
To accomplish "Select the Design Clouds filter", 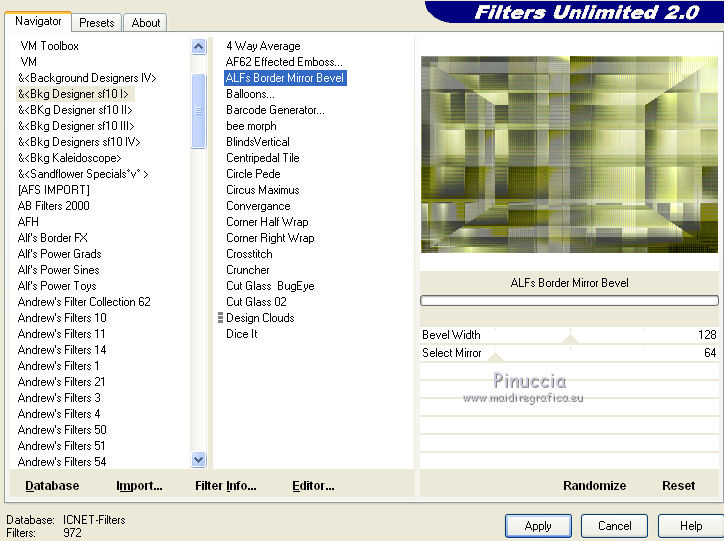I will click(260, 318).
